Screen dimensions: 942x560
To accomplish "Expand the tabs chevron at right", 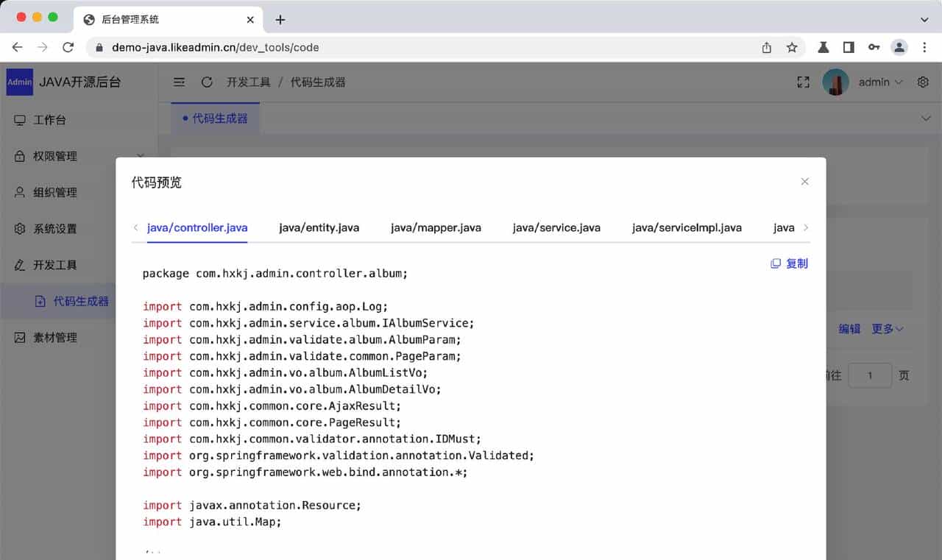I will (x=924, y=118).
